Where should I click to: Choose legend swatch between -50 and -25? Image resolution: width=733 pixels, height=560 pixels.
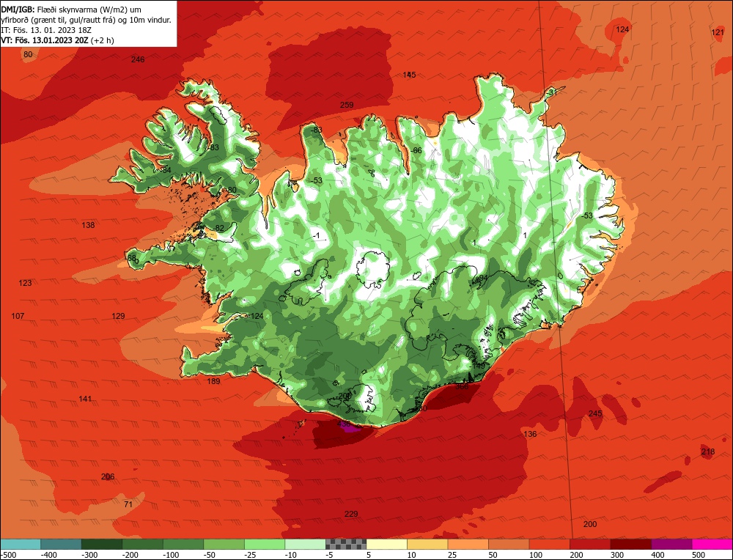(x=224, y=544)
